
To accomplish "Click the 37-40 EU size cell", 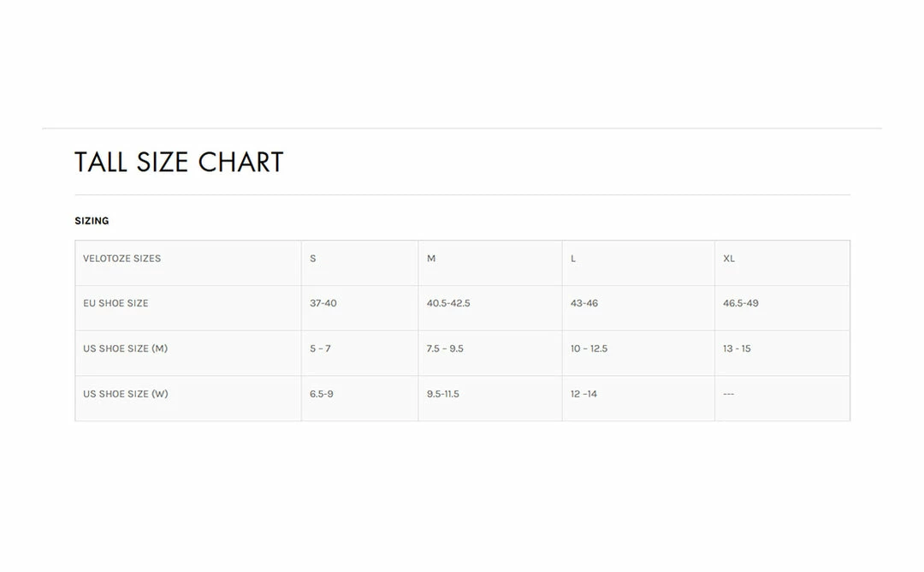I will click(x=323, y=303).
